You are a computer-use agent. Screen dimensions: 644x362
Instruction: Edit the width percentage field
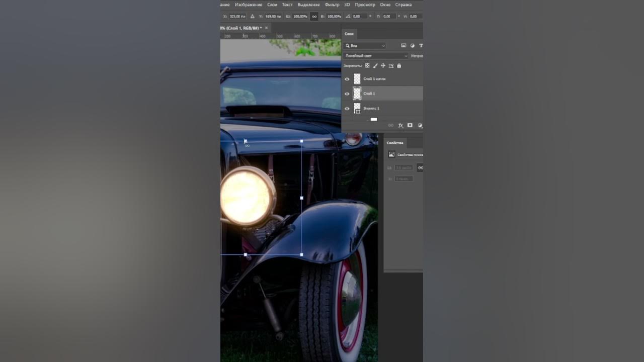point(300,16)
